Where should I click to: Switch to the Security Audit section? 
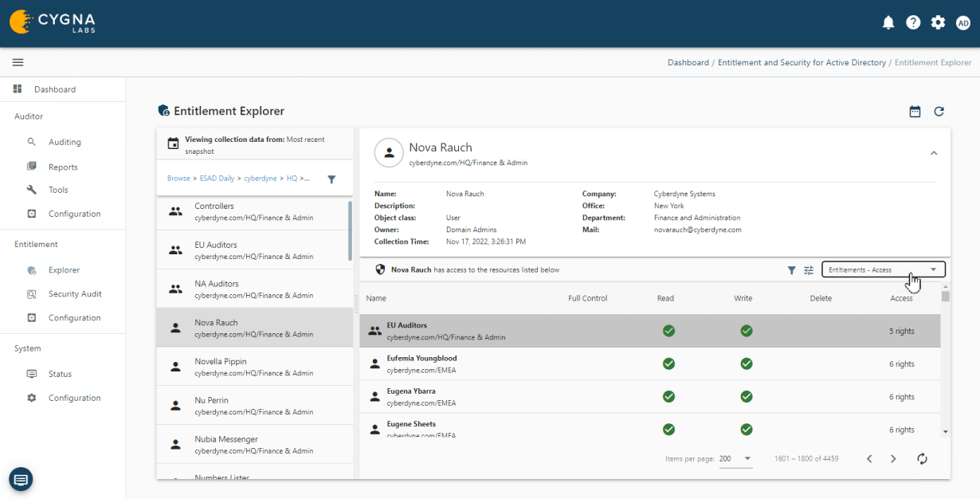76,293
